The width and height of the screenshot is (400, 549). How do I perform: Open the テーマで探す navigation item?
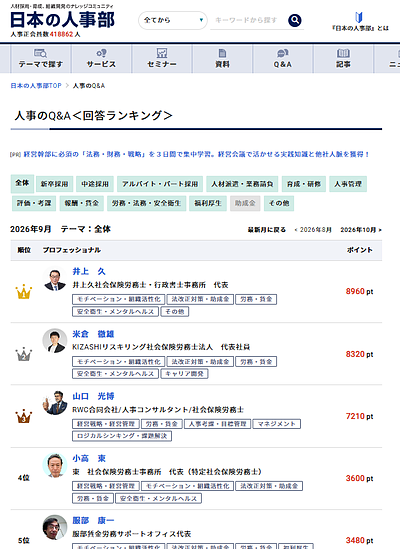tap(41, 58)
